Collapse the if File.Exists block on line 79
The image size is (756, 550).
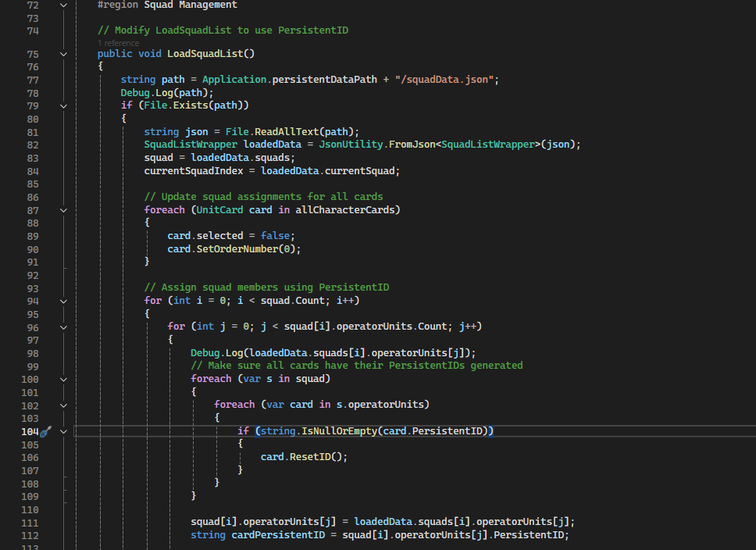click(x=63, y=105)
